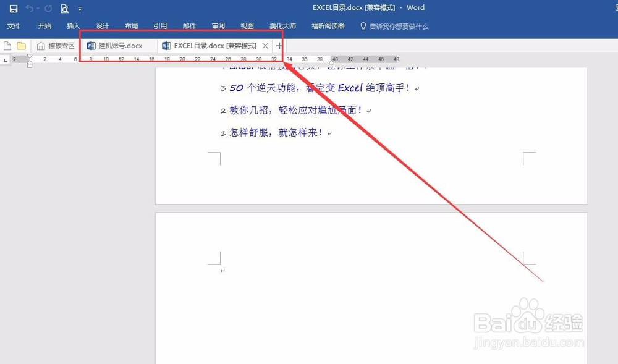Click the lightbulb Tell Me icon
The image size is (618, 364).
(x=363, y=27)
